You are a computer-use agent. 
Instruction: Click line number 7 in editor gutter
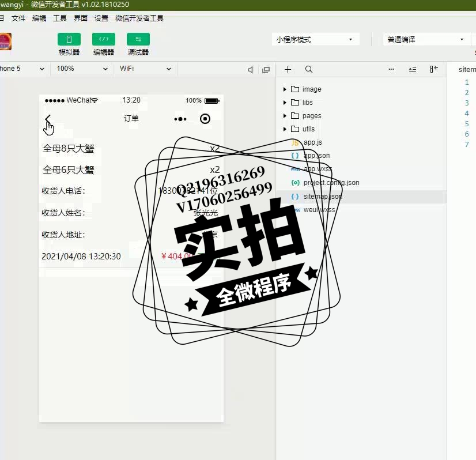click(467, 145)
